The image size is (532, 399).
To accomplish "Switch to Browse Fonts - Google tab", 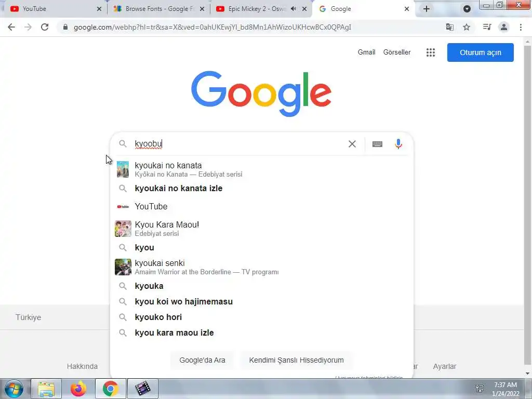I will (159, 9).
